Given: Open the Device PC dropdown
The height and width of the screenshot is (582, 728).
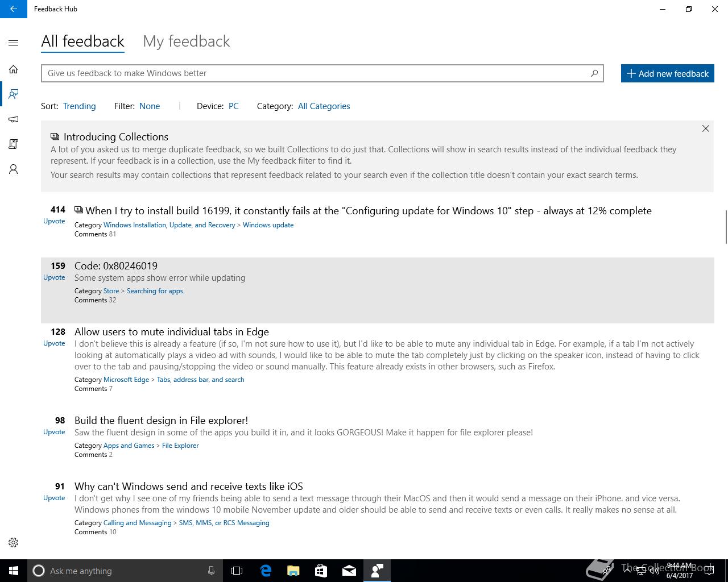Looking at the screenshot, I should point(234,106).
